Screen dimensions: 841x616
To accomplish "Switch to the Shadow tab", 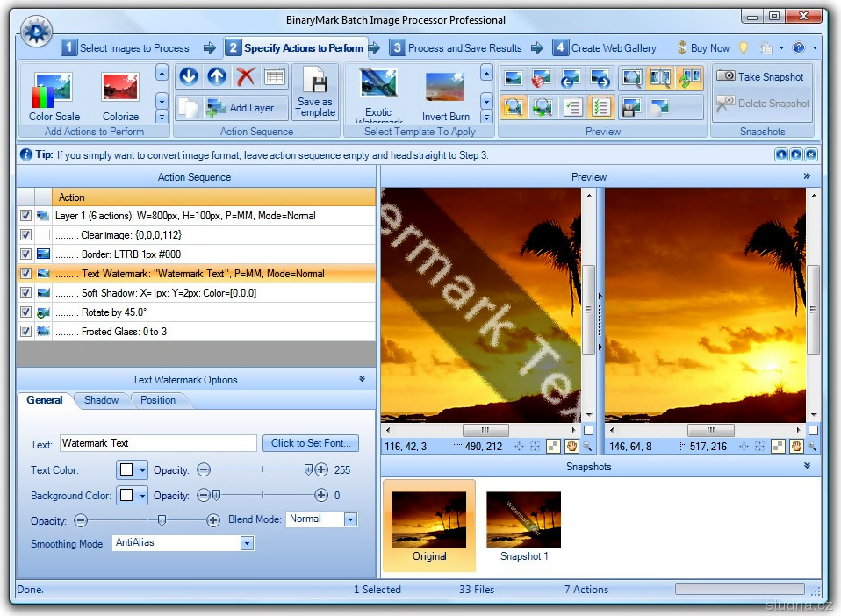I will 101,400.
